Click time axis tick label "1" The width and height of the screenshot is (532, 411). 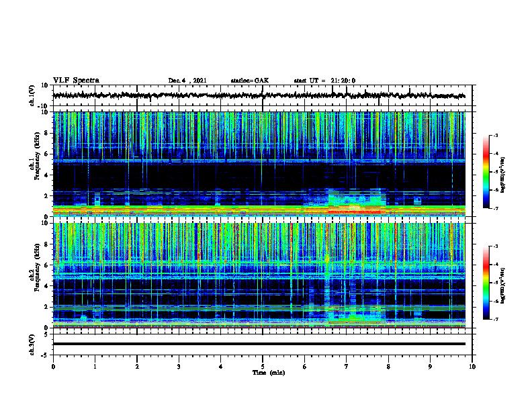coord(95,367)
